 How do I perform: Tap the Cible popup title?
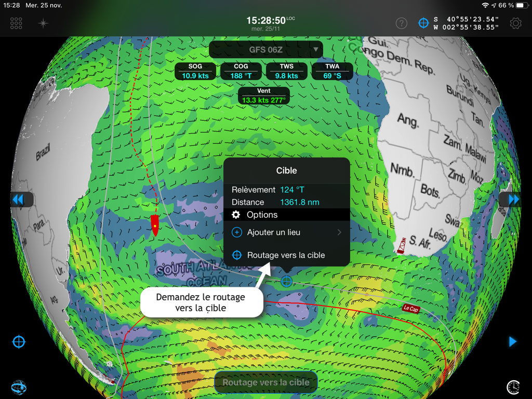(x=286, y=170)
